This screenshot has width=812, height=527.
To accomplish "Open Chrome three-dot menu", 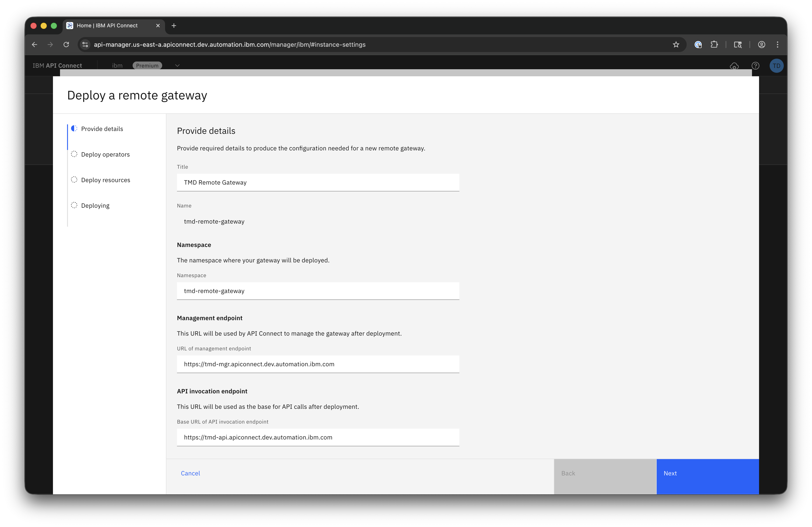I will point(778,45).
